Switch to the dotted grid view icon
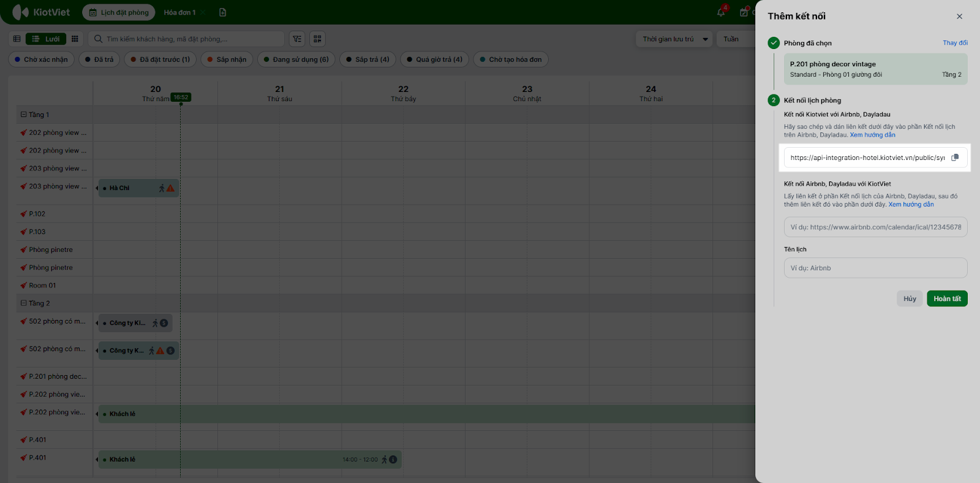This screenshot has height=483, width=980. (75, 39)
